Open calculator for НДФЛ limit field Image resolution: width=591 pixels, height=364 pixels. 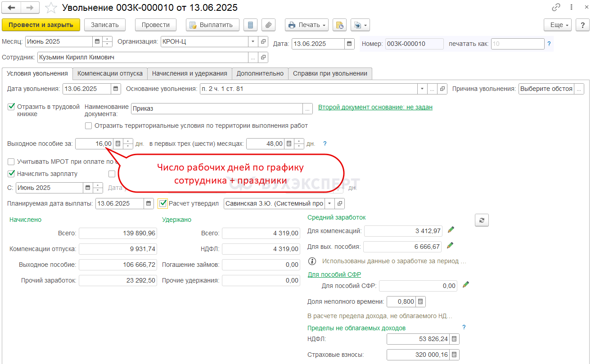point(455,339)
